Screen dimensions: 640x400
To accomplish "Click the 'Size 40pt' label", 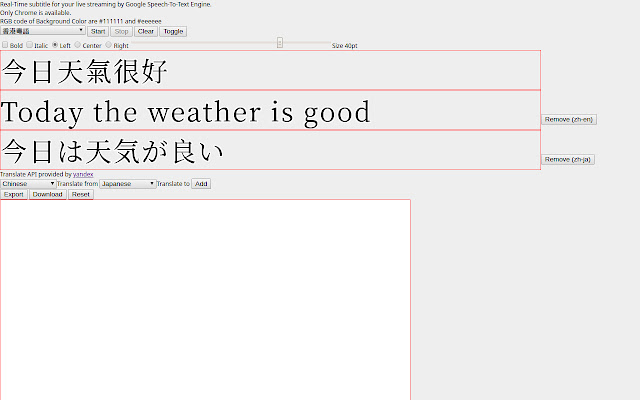I will click(344, 46).
